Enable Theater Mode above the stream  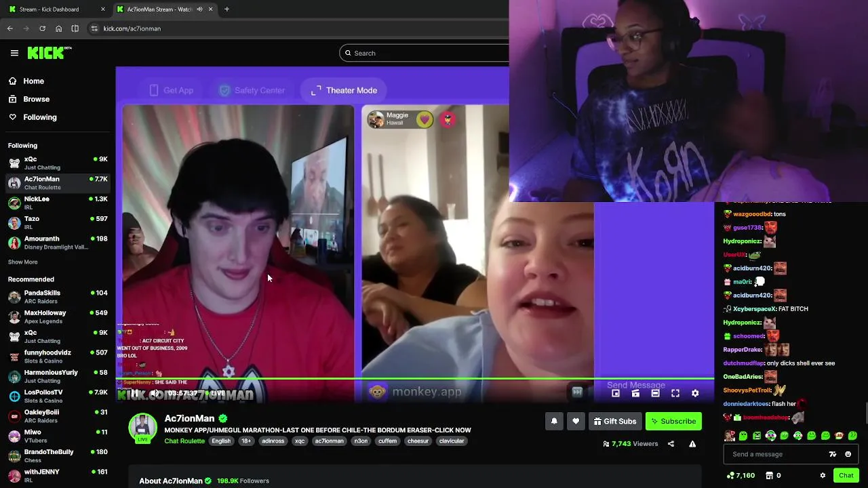tap(344, 90)
